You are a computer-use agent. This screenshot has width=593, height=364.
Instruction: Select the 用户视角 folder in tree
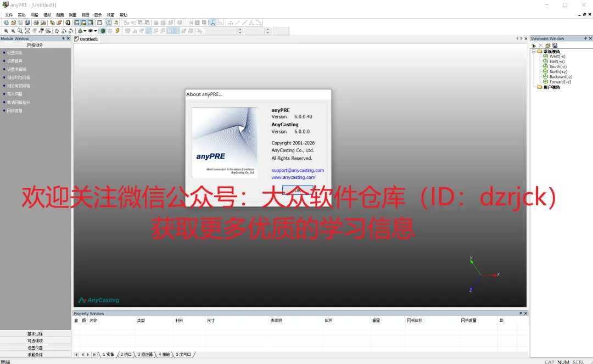[551, 87]
